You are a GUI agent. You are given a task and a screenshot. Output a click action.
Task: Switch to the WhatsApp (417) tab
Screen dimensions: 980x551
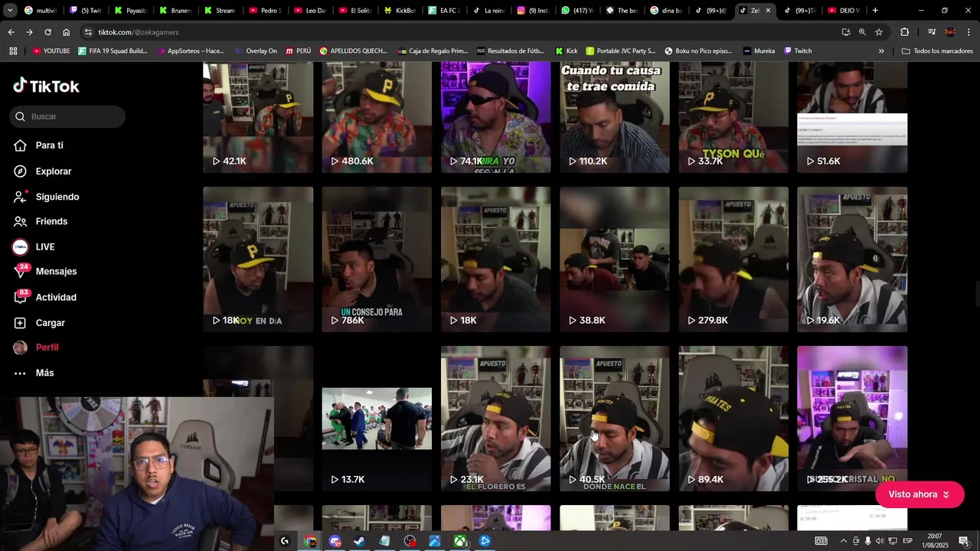click(x=577, y=11)
